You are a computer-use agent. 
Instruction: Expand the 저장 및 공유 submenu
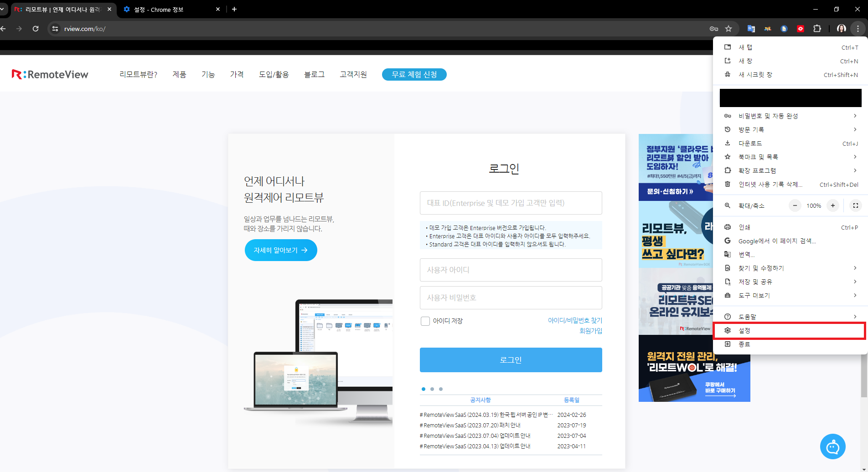click(790, 282)
